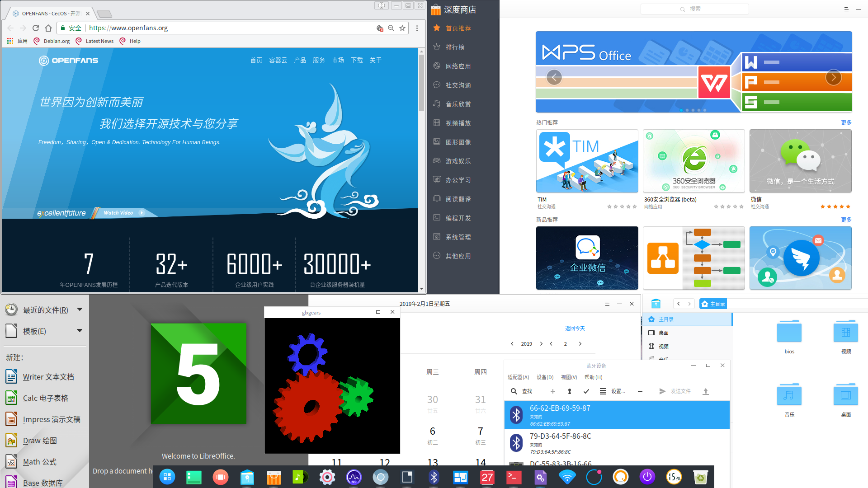Click WPS Office banner in app store

693,71
